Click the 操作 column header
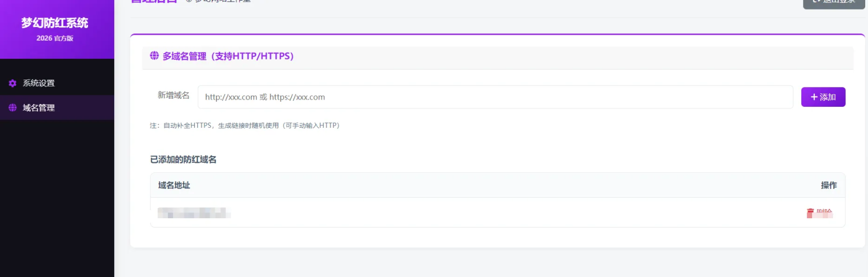 coord(828,185)
